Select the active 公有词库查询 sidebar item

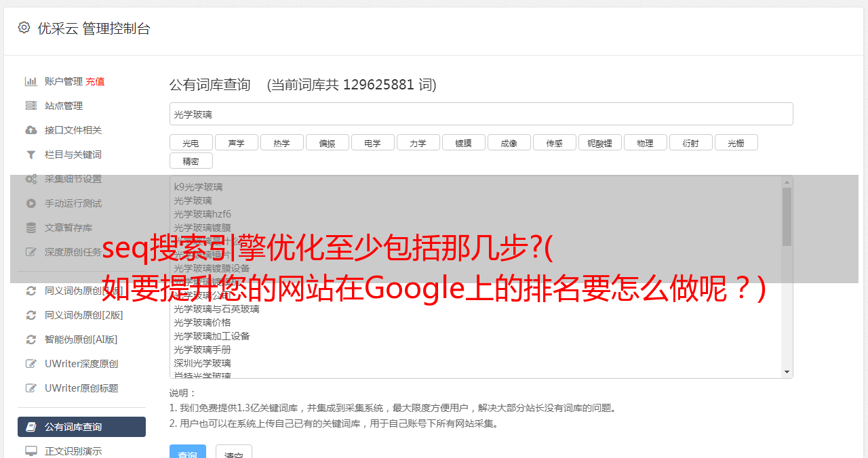click(81, 427)
